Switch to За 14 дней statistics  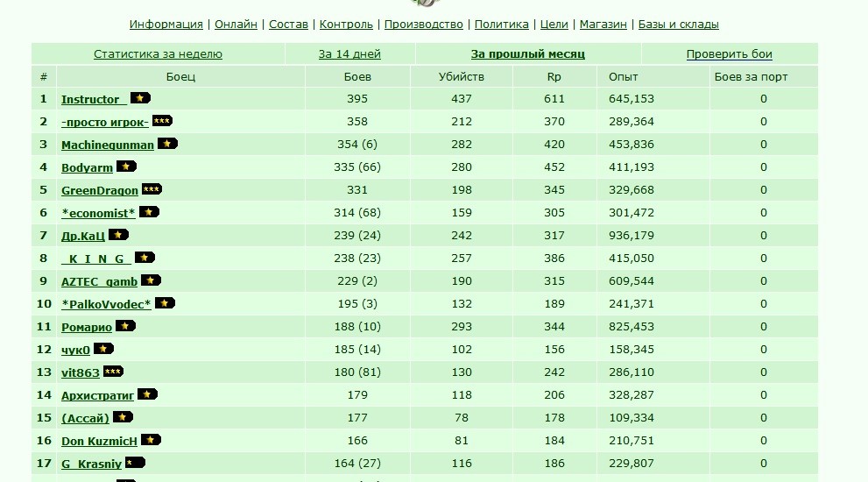pos(349,54)
